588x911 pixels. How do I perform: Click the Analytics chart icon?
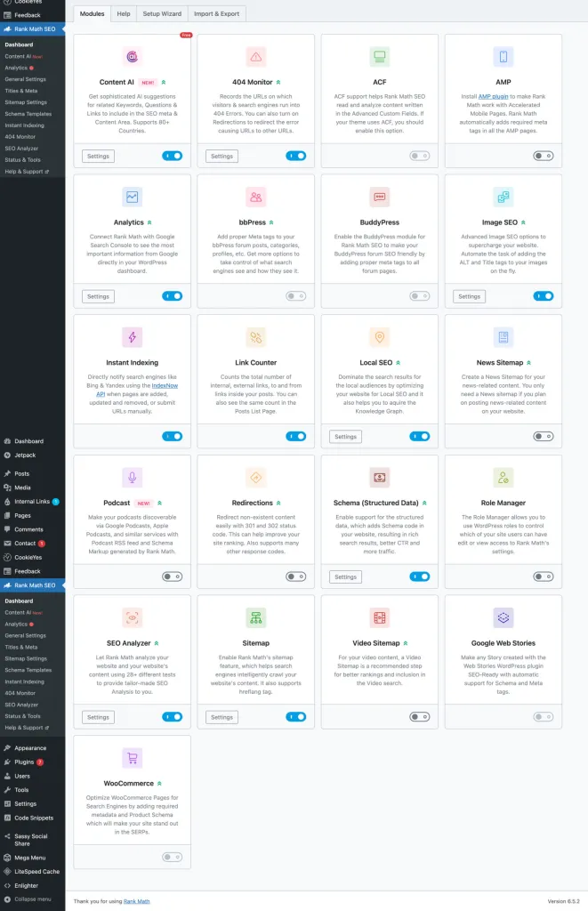click(x=132, y=197)
